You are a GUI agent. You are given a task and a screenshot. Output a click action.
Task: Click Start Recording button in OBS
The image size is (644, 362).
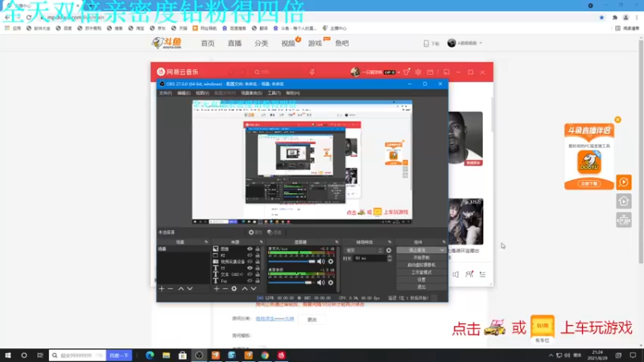point(421,257)
